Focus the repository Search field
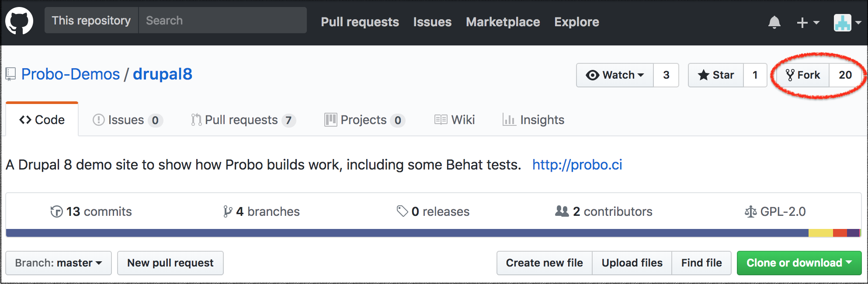This screenshot has width=868, height=284. (222, 21)
